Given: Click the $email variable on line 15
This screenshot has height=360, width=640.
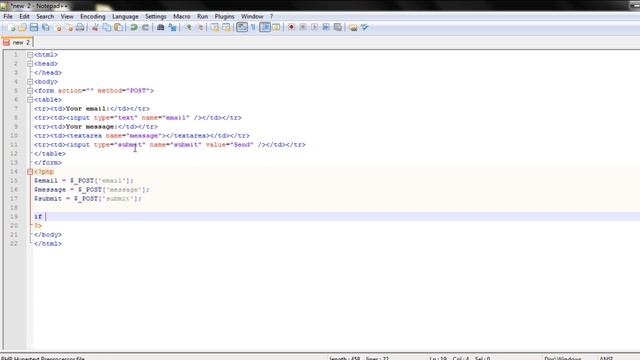Looking at the screenshot, I should tap(46, 180).
